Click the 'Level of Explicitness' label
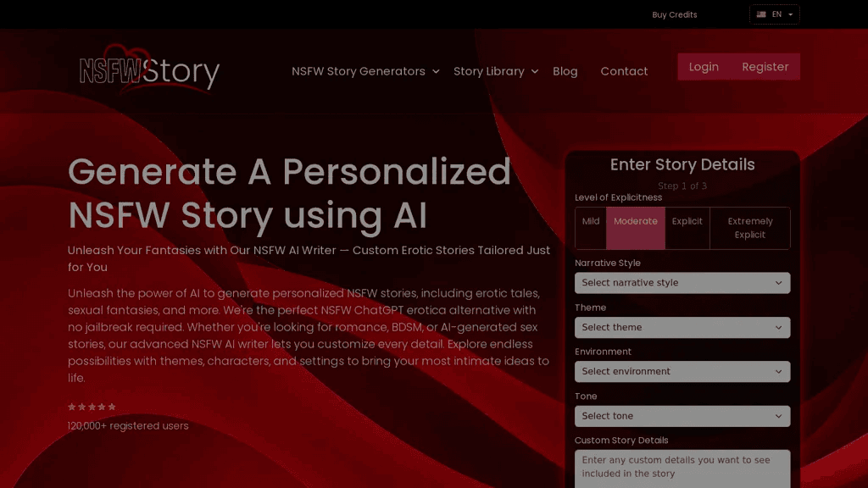 [x=618, y=197]
